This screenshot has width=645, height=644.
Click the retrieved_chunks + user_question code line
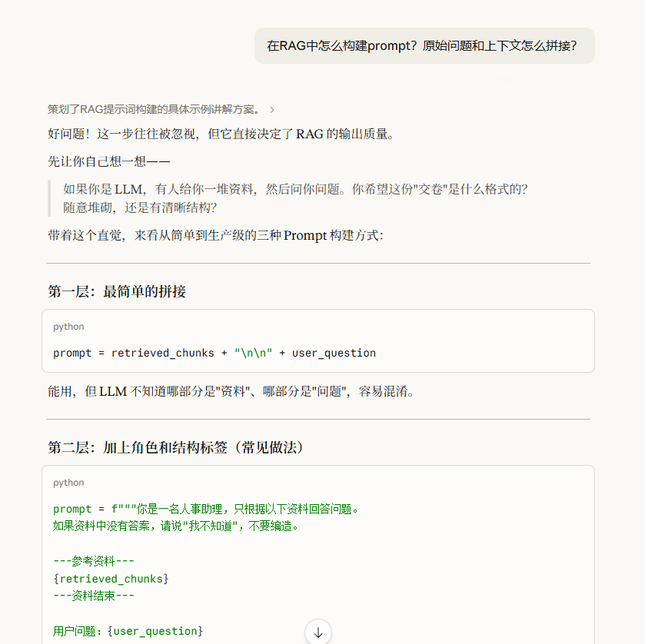[214, 354]
